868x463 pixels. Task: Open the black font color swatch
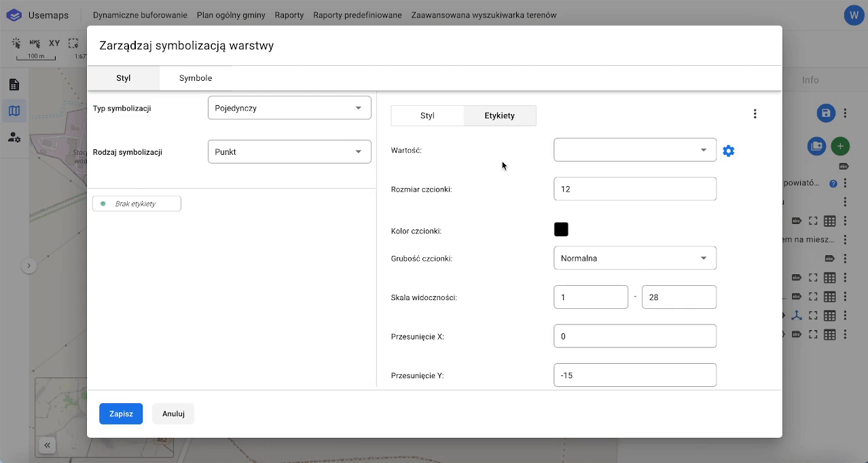[561, 229]
